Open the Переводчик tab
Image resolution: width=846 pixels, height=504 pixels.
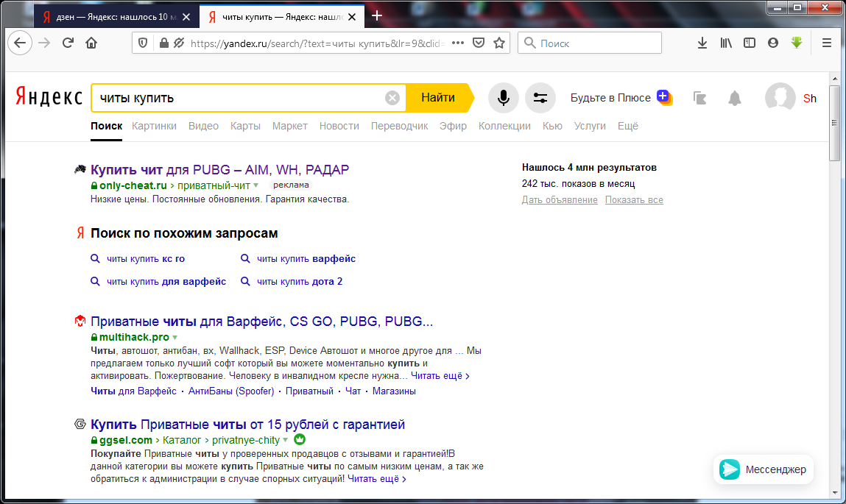pos(399,126)
